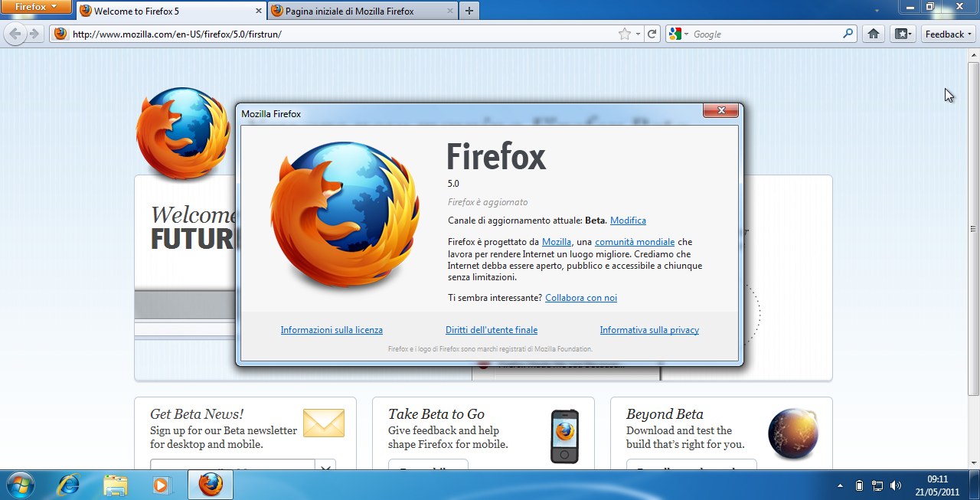980x500 pixels.
Task: Switch to the Welcome to Firefox 5 tab
Action: tap(171, 11)
